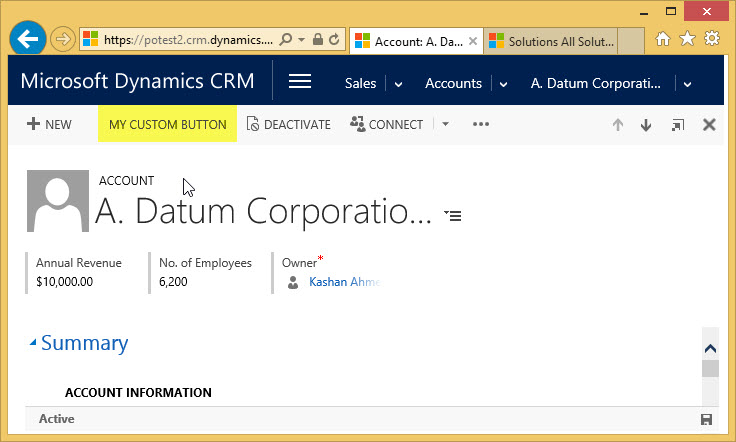This screenshot has width=736, height=442.
Task: Switch to Solutions All Solut... tab
Action: click(x=551, y=41)
